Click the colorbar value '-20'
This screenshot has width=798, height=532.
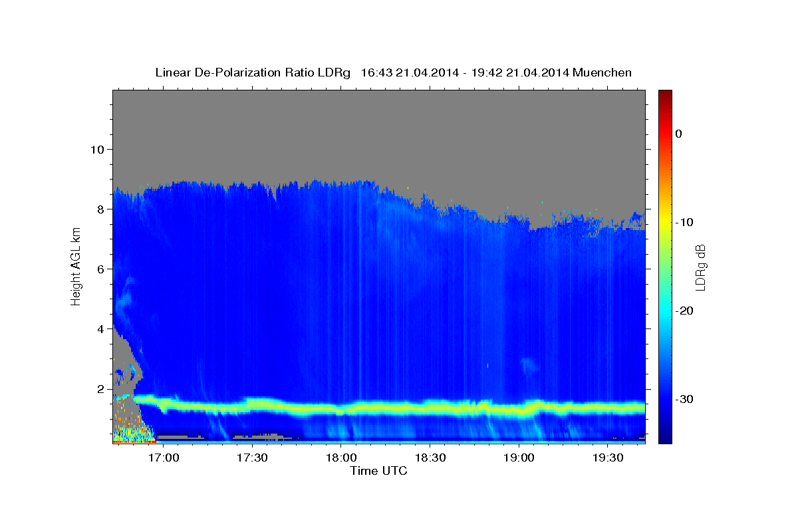[684, 311]
